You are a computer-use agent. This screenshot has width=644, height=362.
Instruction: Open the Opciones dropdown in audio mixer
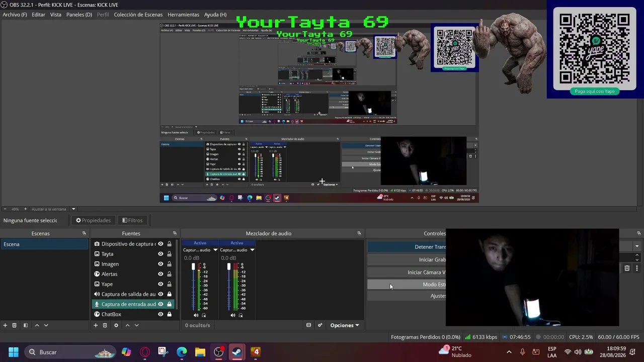345,325
